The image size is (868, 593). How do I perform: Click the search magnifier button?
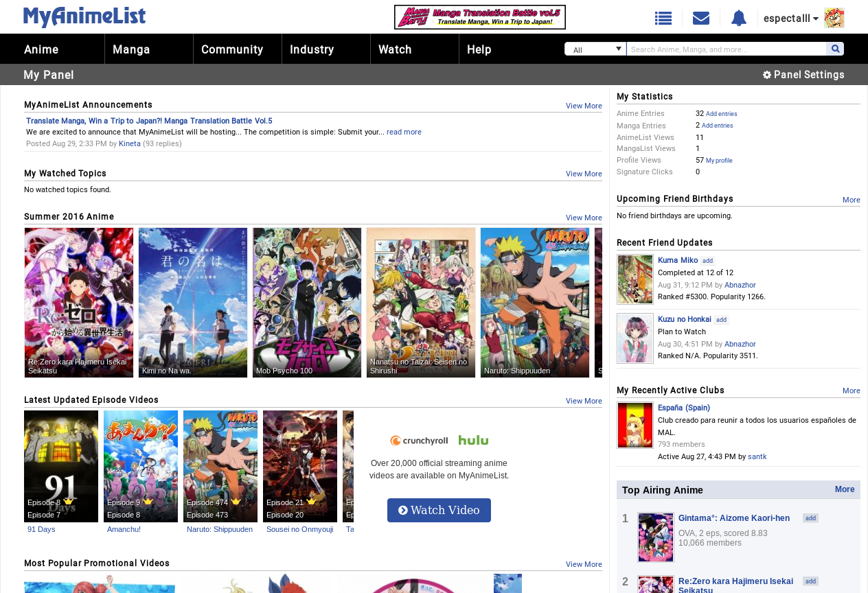(x=835, y=49)
